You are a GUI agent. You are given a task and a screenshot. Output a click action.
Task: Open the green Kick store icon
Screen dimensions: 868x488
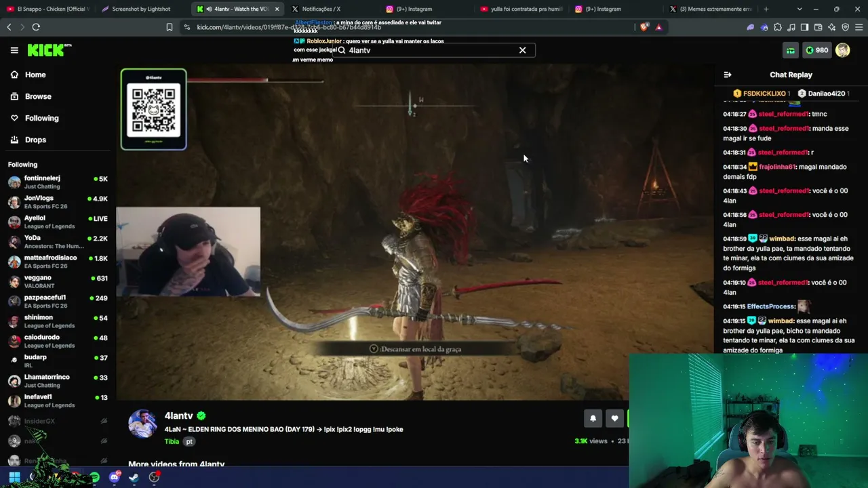791,50
